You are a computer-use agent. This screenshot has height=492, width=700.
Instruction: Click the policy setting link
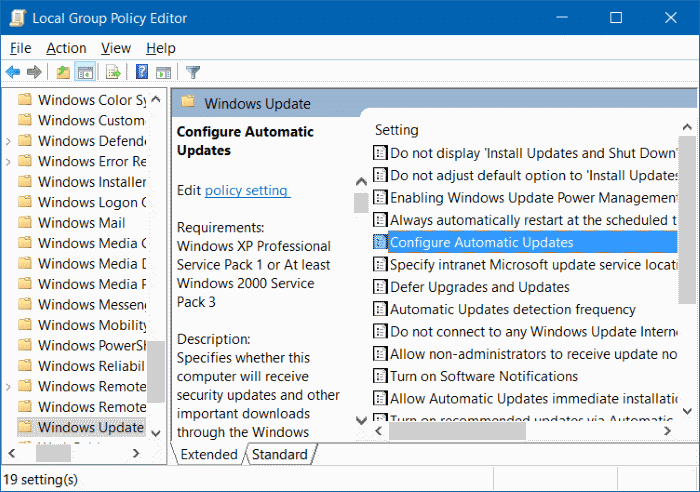247,191
